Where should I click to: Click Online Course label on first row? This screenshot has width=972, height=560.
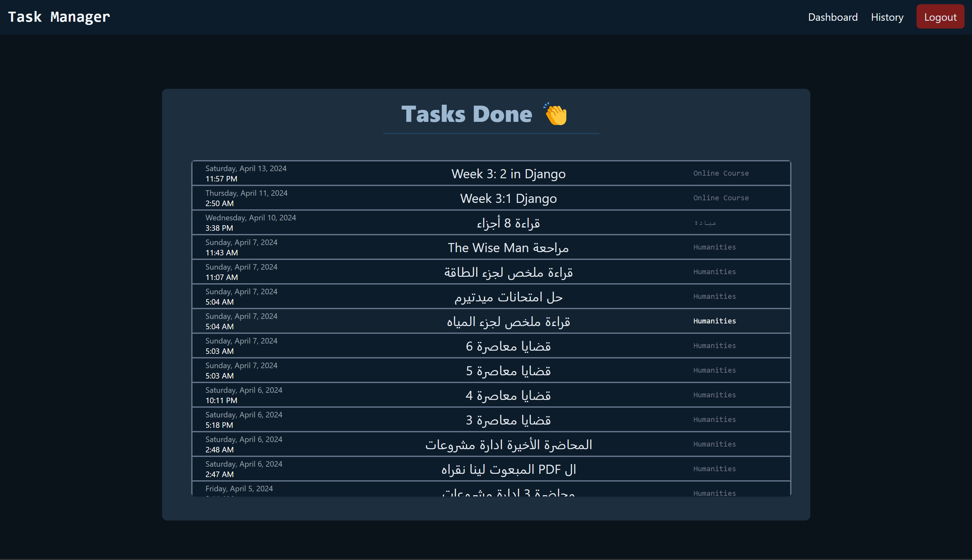720,173
